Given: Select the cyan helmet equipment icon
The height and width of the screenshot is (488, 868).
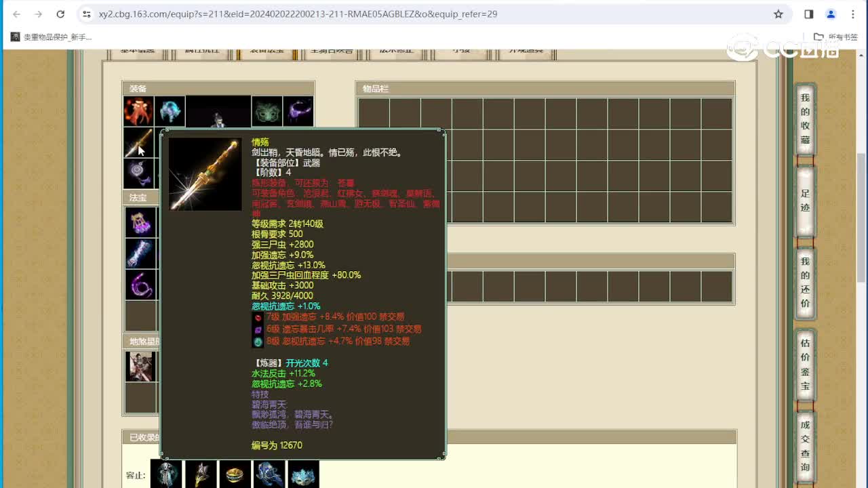Looking at the screenshot, I should click(170, 111).
